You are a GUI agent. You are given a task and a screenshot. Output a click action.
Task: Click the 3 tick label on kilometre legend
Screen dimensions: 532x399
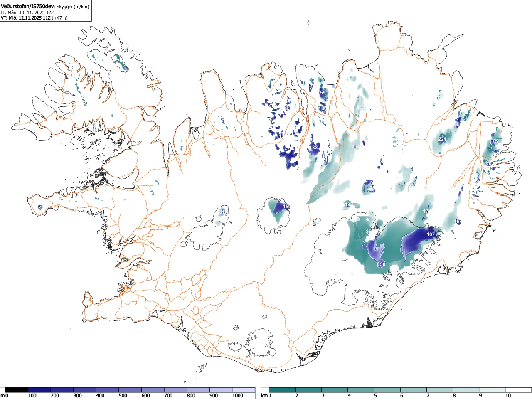coord(323,396)
